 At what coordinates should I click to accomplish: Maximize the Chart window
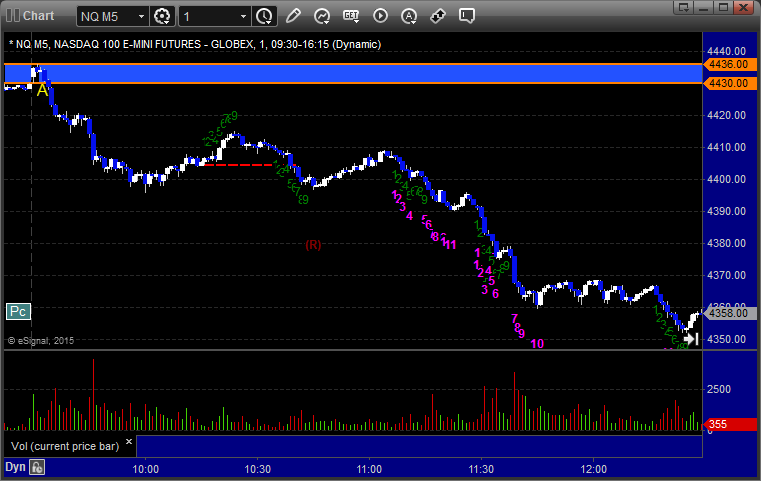[723, 7]
